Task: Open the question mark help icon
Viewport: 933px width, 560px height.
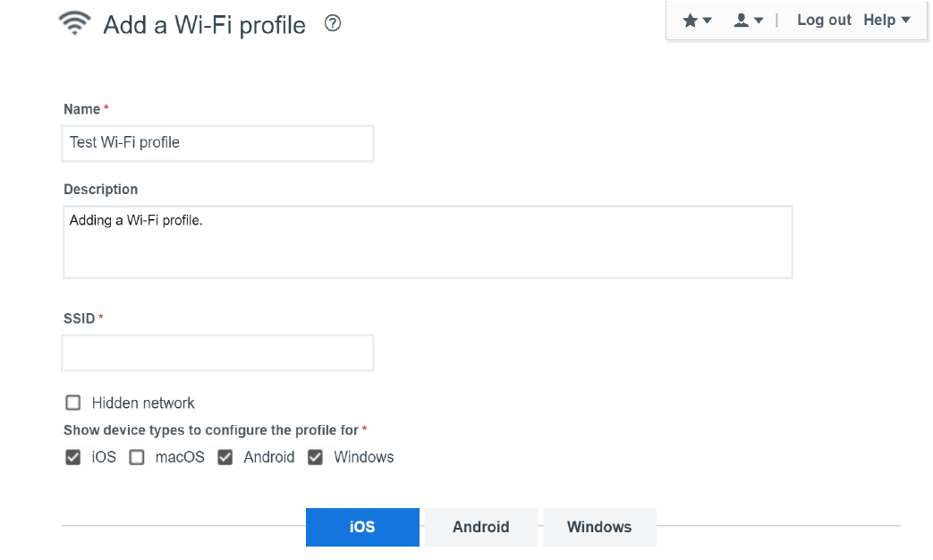Action: [333, 23]
